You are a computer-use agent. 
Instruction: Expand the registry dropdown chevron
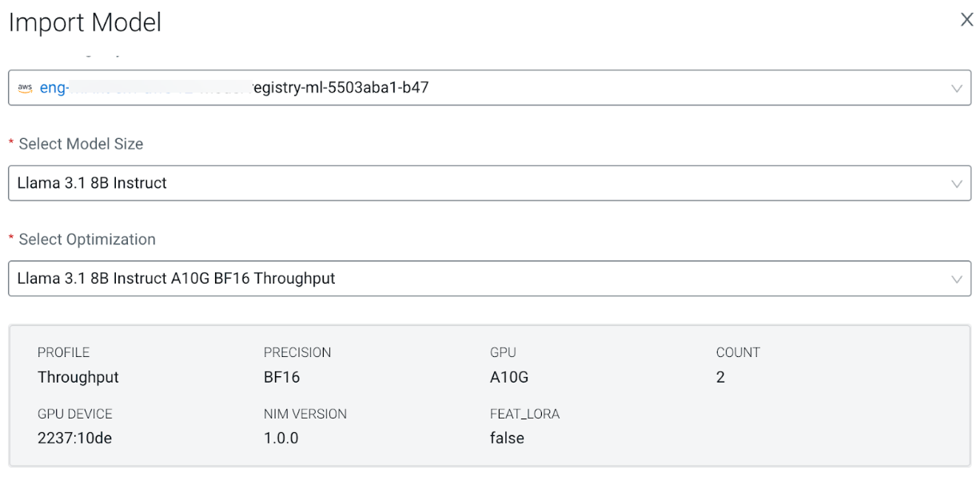click(956, 88)
